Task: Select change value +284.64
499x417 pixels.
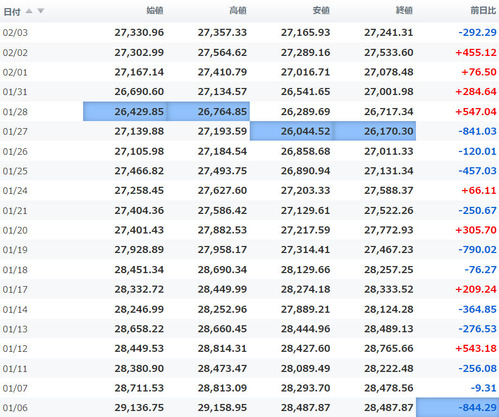Action: click(x=476, y=91)
